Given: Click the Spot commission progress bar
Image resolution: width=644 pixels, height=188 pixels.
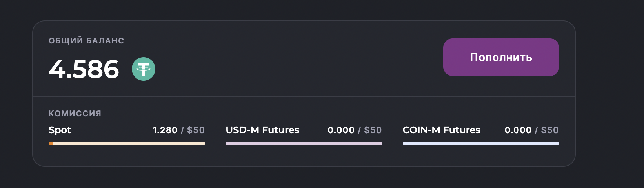Looking at the screenshot, I should (x=127, y=143).
